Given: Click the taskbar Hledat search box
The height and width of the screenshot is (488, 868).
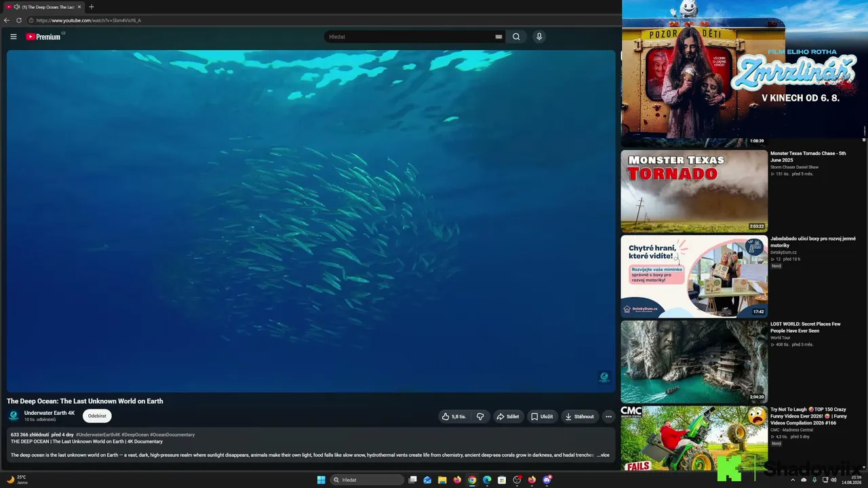Looking at the screenshot, I should (x=366, y=480).
